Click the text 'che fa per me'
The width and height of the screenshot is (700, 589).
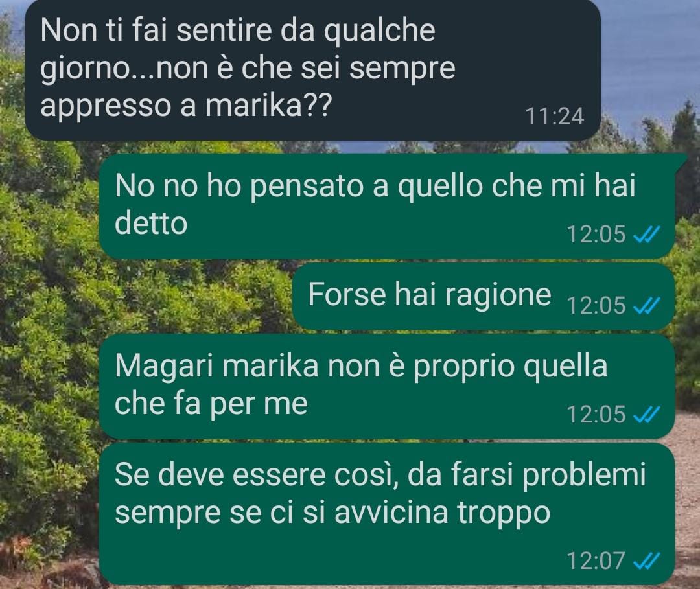pyautogui.click(x=211, y=405)
